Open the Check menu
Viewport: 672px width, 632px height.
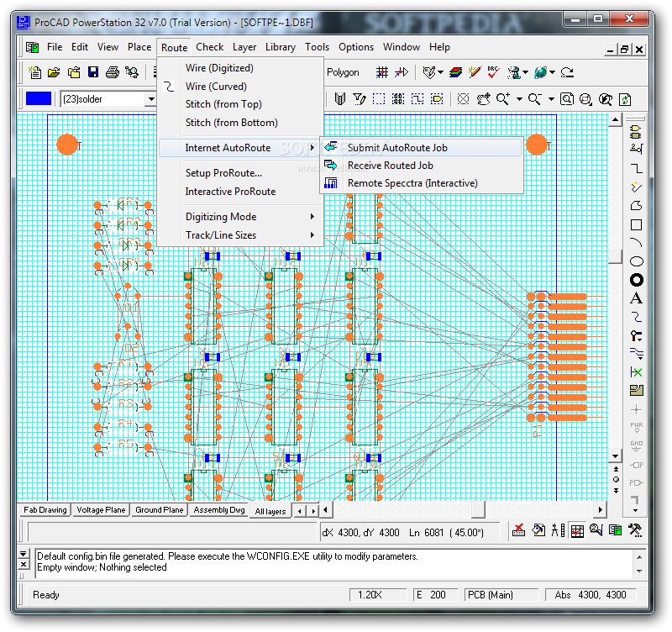[209, 47]
